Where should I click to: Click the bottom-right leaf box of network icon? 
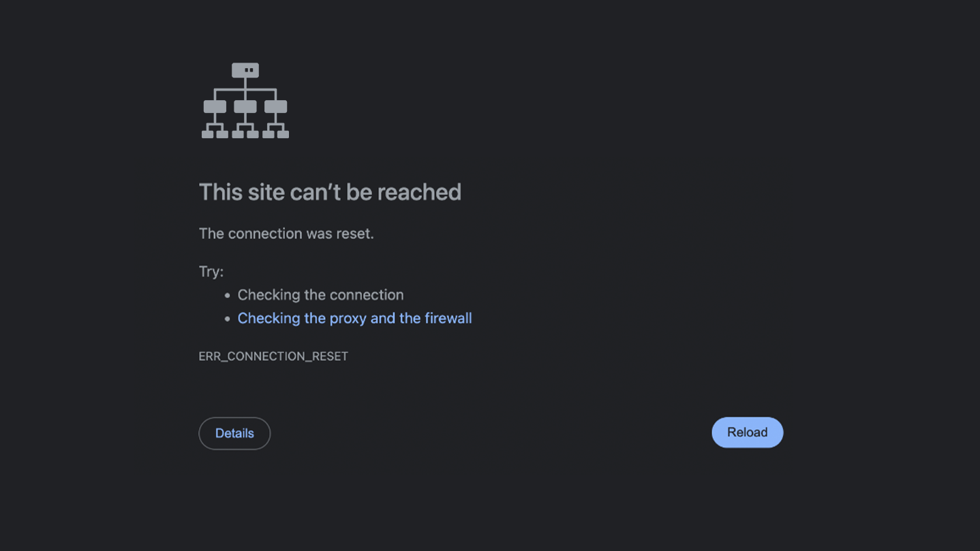283,134
